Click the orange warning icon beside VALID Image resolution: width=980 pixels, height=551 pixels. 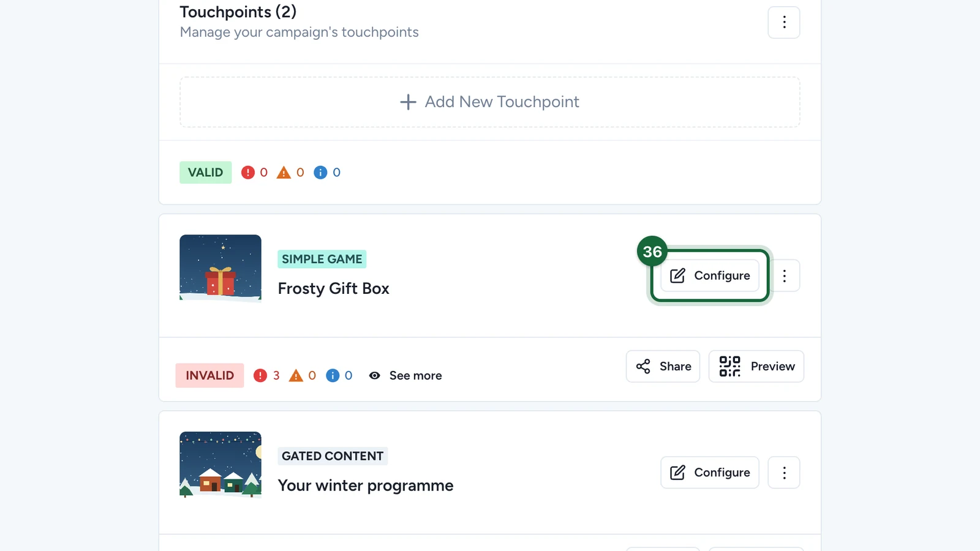284,173
